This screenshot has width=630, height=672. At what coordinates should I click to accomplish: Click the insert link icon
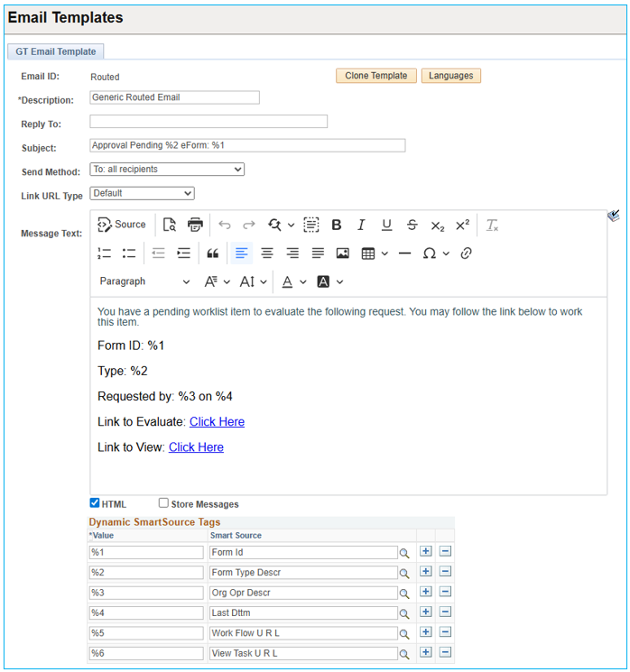(x=466, y=253)
